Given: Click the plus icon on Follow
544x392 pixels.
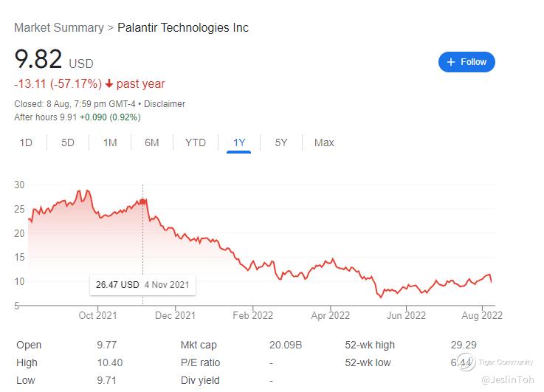Looking at the screenshot, I should pos(451,62).
